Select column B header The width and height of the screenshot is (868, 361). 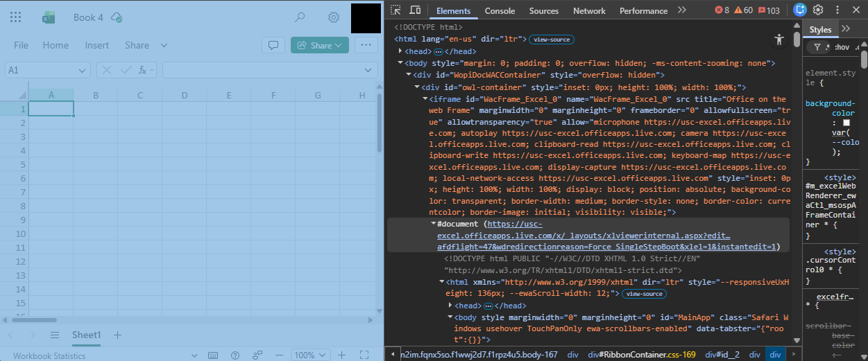pos(95,95)
